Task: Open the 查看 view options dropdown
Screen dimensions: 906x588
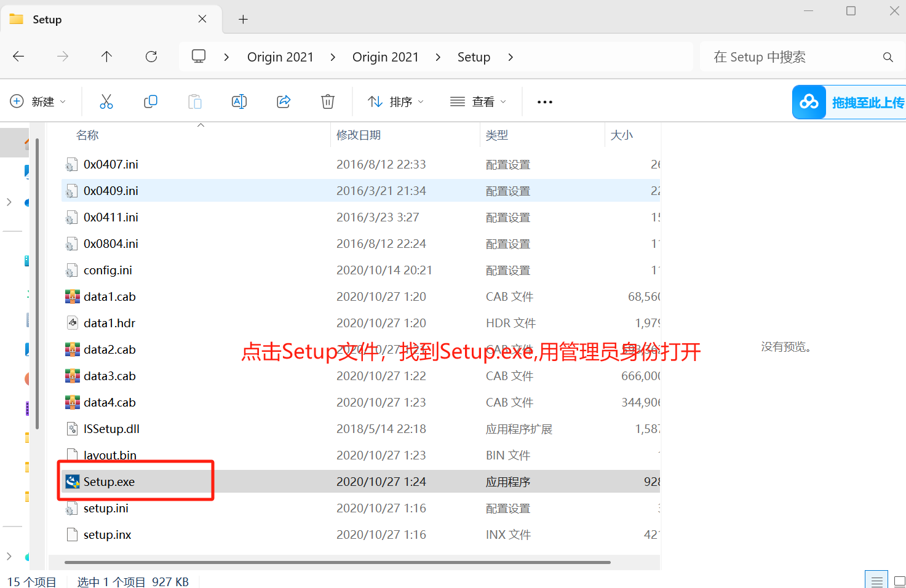Action: 478,101
